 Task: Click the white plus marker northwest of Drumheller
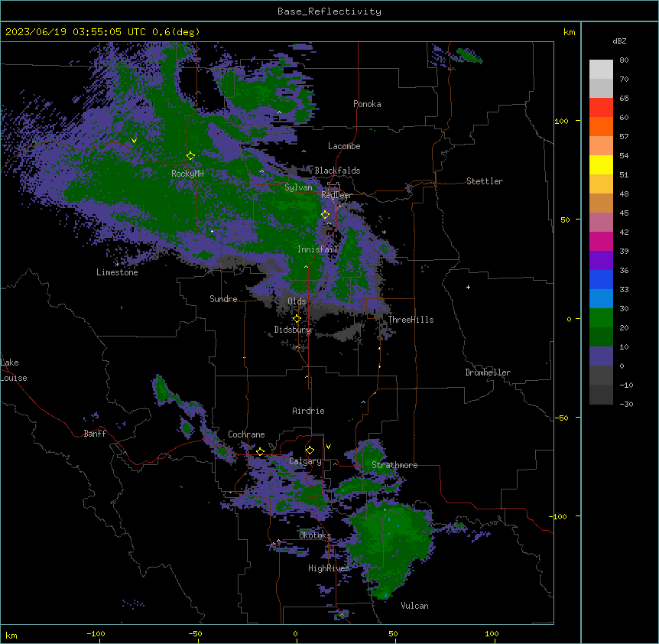tap(468, 287)
